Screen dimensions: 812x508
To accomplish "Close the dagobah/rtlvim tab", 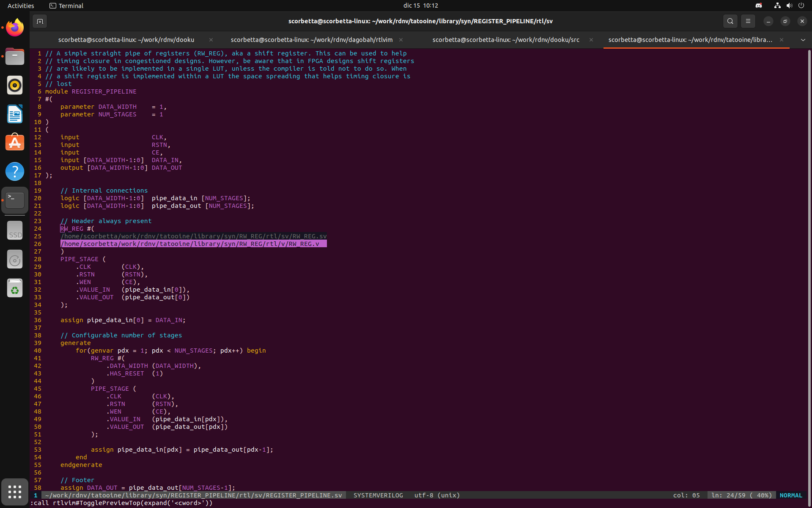I will [x=401, y=40].
